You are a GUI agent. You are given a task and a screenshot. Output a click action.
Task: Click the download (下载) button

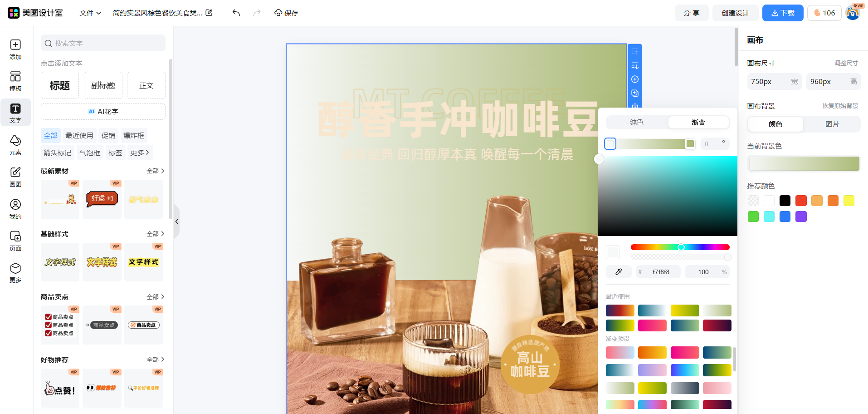[x=782, y=13]
